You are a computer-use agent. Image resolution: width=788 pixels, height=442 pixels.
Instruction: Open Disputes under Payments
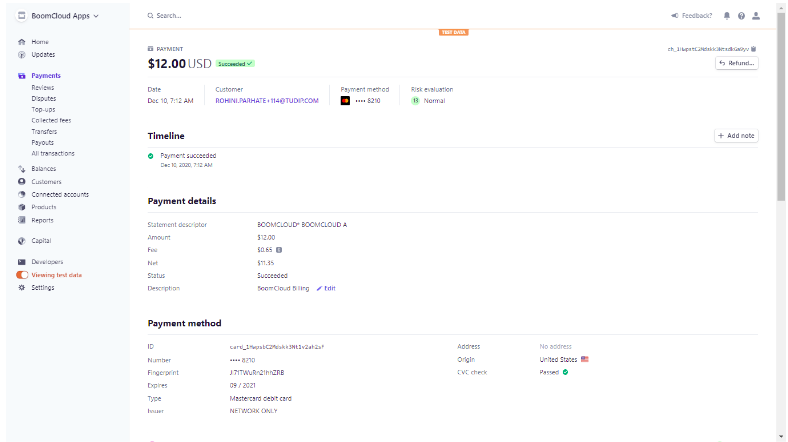coord(44,98)
